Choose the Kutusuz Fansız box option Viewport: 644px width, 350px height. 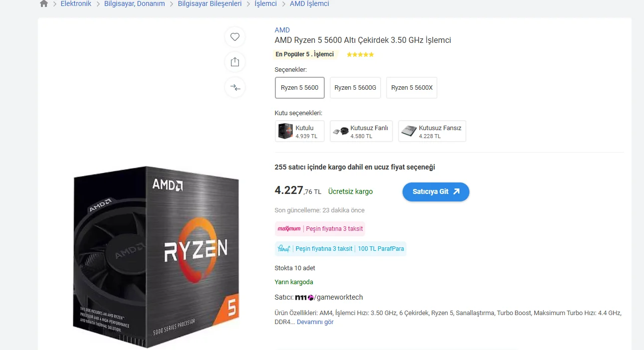[x=432, y=131]
